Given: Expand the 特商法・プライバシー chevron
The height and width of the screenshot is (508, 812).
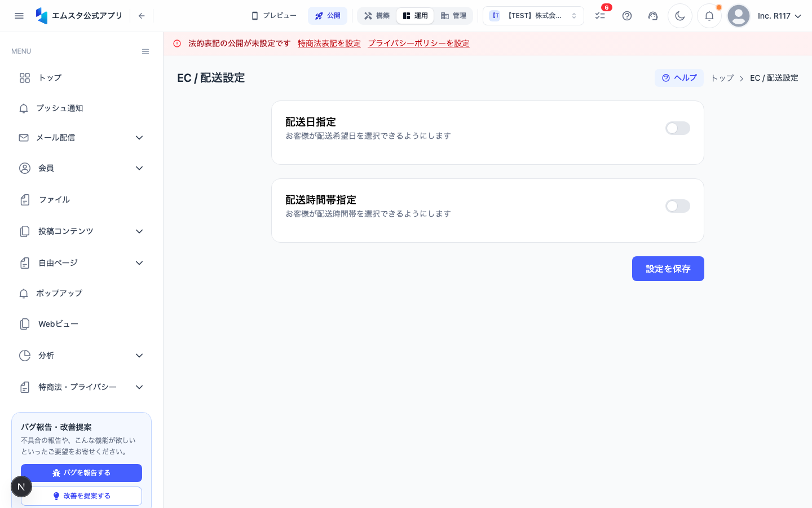Looking at the screenshot, I should coord(139,387).
